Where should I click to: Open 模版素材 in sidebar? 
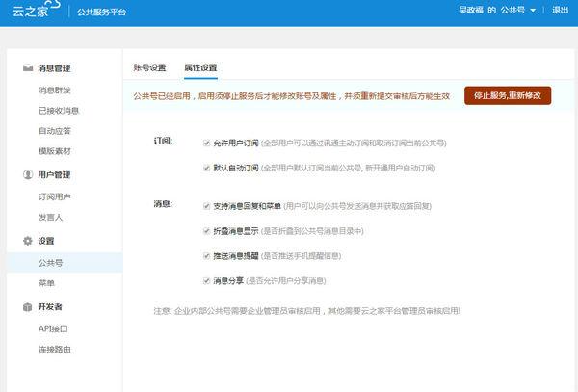54,151
